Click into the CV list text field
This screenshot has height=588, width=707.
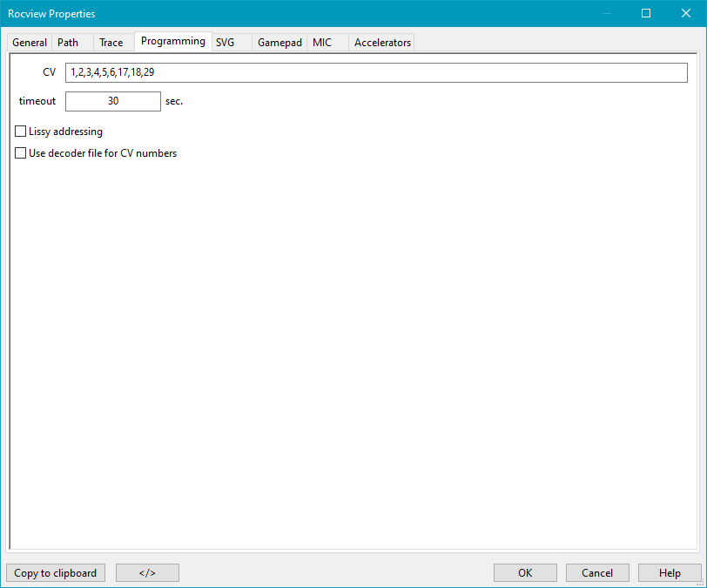point(375,72)
